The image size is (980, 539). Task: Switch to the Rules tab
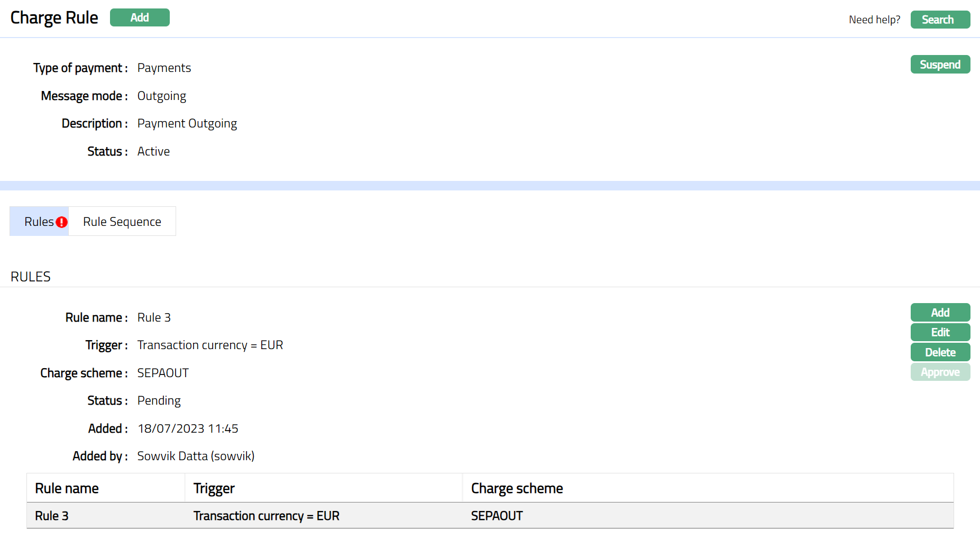click(39, 222)
